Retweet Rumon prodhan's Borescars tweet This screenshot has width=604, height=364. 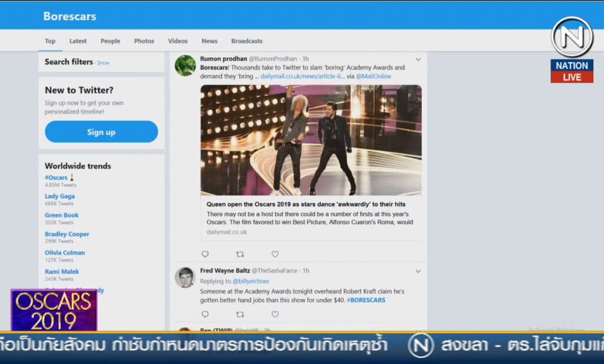coord(240,254)
